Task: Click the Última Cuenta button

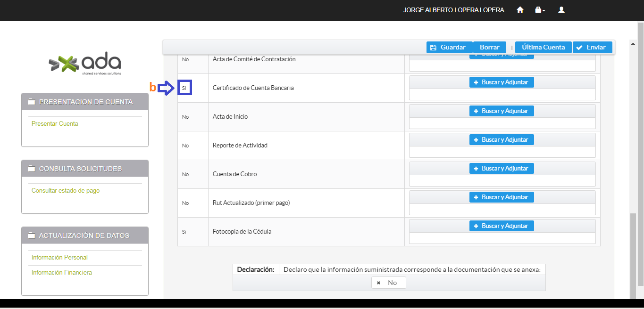Action: (543, 47)
